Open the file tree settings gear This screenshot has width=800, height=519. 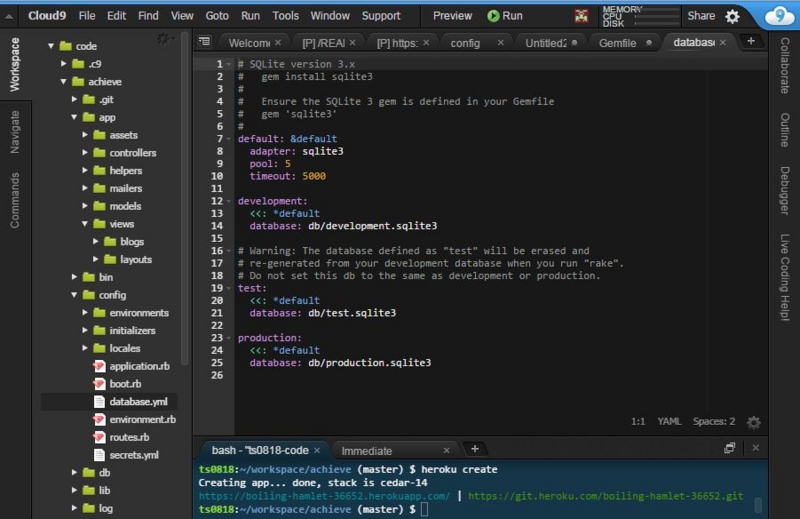click(164, 39)
